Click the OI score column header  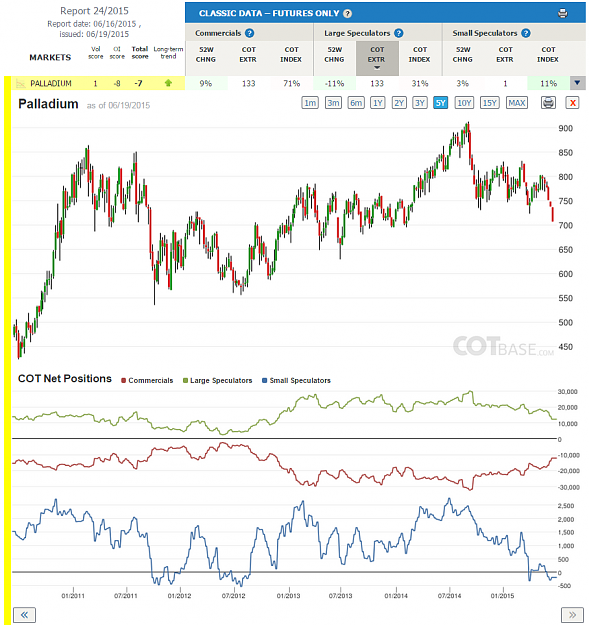coord(117,53)
